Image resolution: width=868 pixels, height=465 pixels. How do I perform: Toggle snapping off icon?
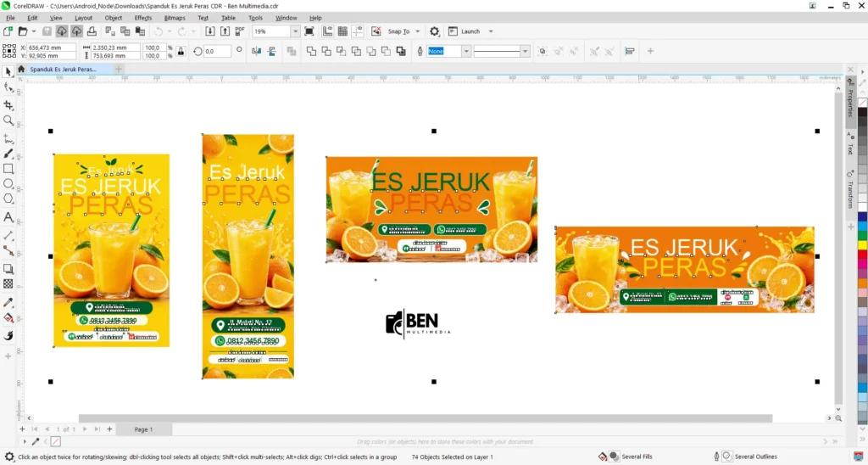(x=376, y=31)
